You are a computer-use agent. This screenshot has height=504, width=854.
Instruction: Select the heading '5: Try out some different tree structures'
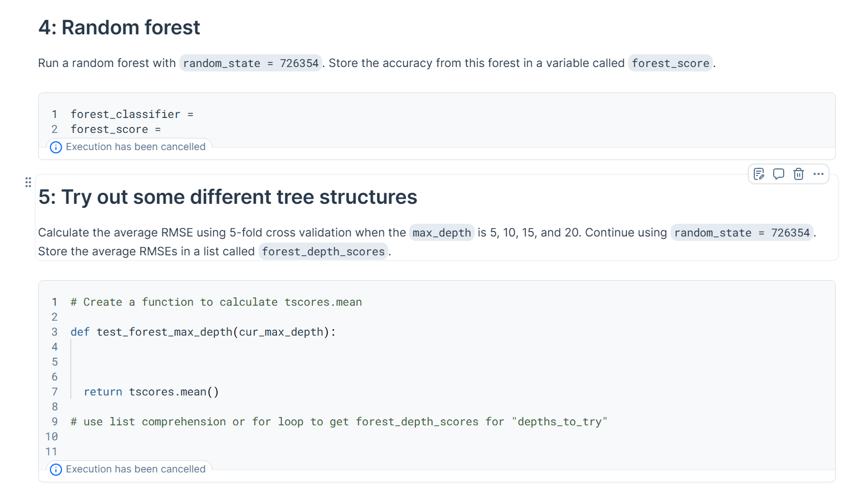click(x=227, y=197)
